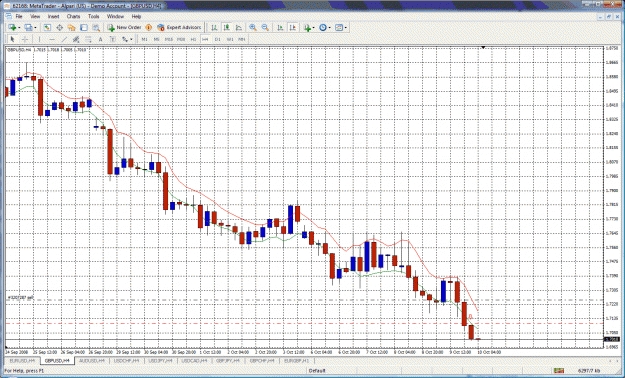This screenshot has width=625, height=378.
Task: Set timeframe to D1
Action: [218, 39]
